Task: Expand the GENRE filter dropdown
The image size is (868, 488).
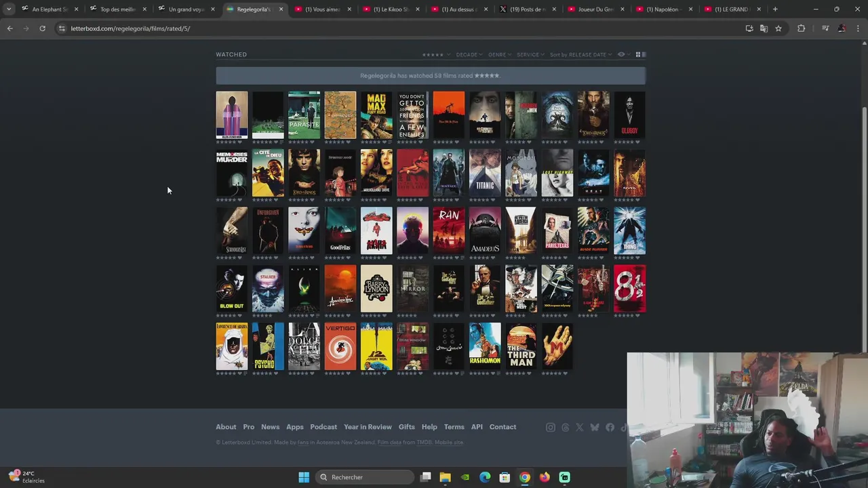Action: pyautogui.click(x=499, y=54)
